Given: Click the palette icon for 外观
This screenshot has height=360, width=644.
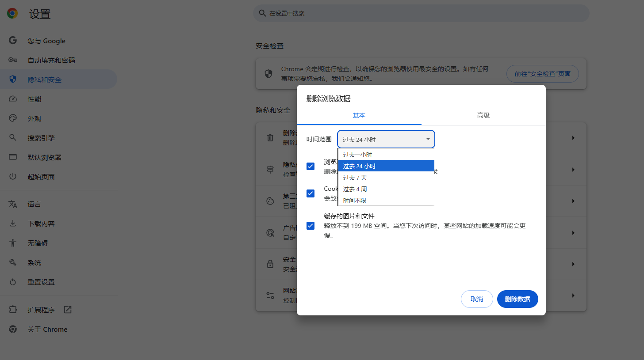Looking at the screenshot, I should coord(13,118).
